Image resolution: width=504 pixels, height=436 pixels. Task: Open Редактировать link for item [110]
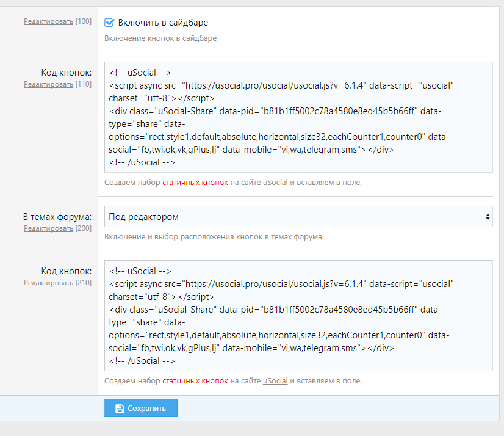point(48,84)
